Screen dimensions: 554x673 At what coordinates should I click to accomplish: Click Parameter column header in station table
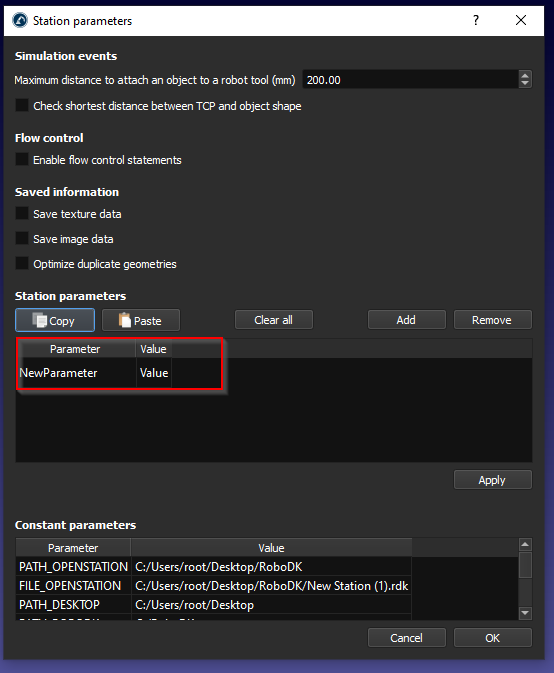click(76, 349)
